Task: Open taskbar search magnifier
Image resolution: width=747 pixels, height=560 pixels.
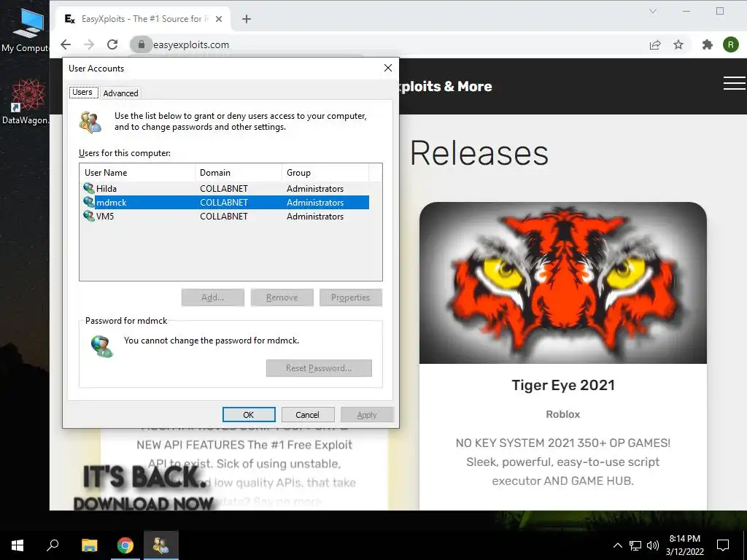Action: (53, 545)
